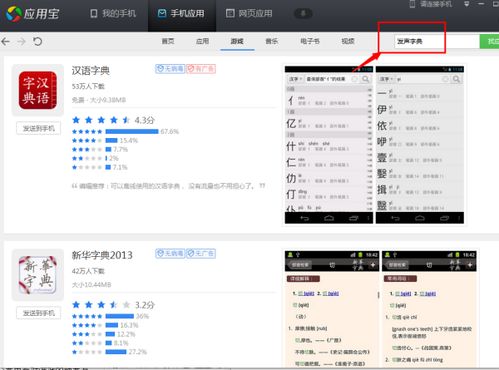The image size is (499, 370).
Task: Click the 26% five-star rating bar
Action: pos(120,316)
